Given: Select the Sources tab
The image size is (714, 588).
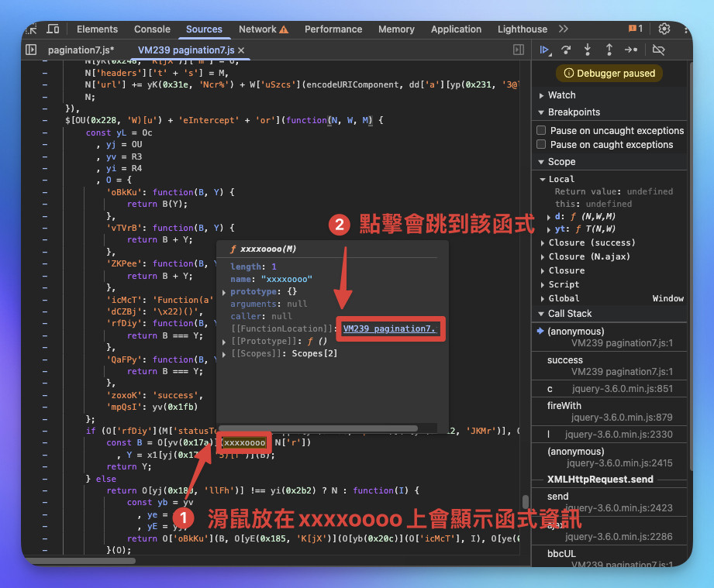Looking at the screenshot, I should click(x=204, y=29).
